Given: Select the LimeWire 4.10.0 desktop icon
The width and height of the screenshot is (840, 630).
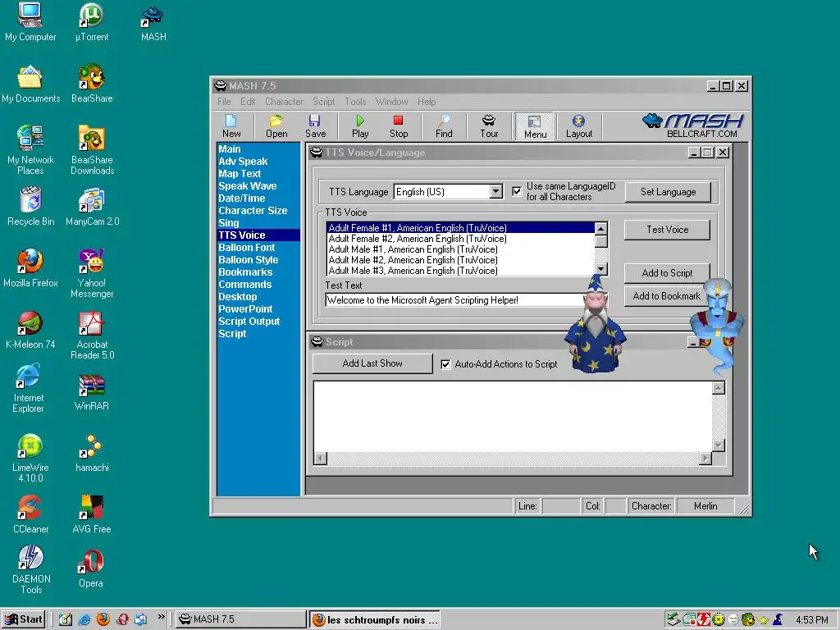Looking at the screenshot, I should (x=30, y=458).
